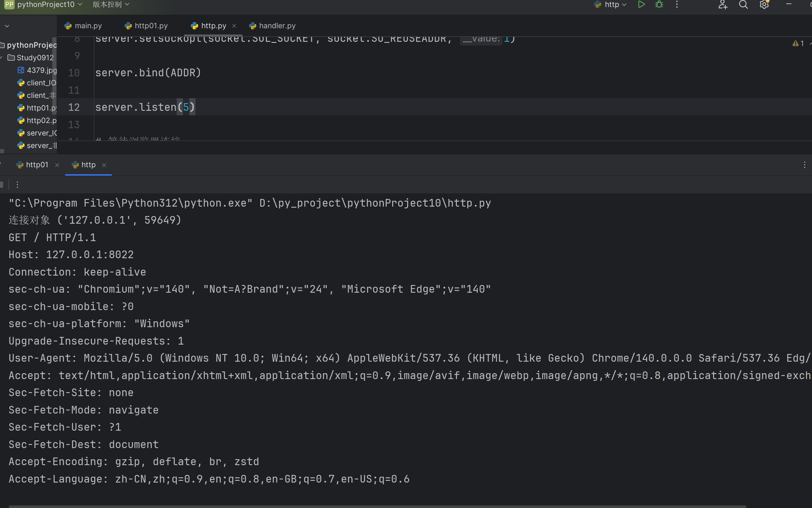Open the 版本控制 version control dropdown
Viewport: 812px width, 508px height.
[111, 5]
